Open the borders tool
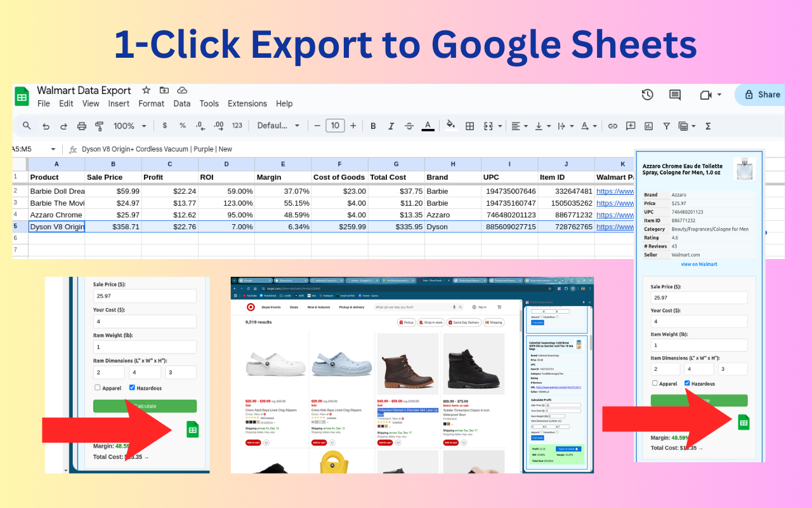812x508 pixels. pyautogui.click(x=470, y=126)
